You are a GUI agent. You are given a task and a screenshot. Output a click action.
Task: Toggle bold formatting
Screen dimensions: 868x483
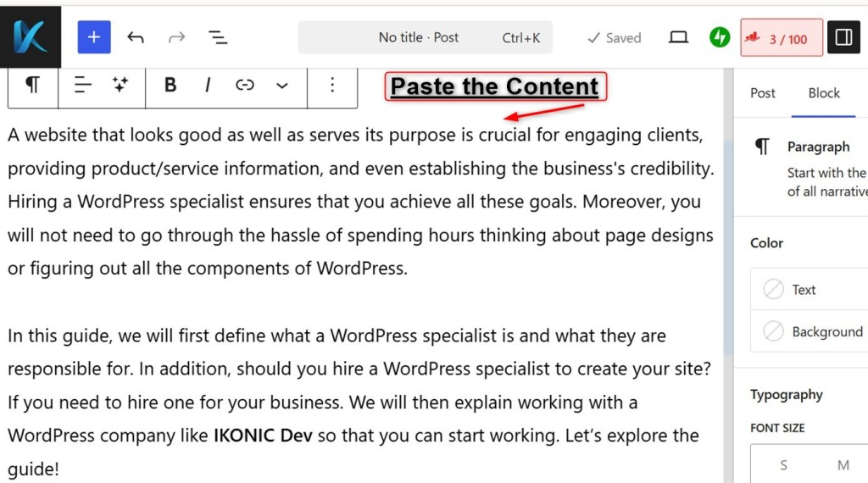pyautogui.click(x=170, y=85)
